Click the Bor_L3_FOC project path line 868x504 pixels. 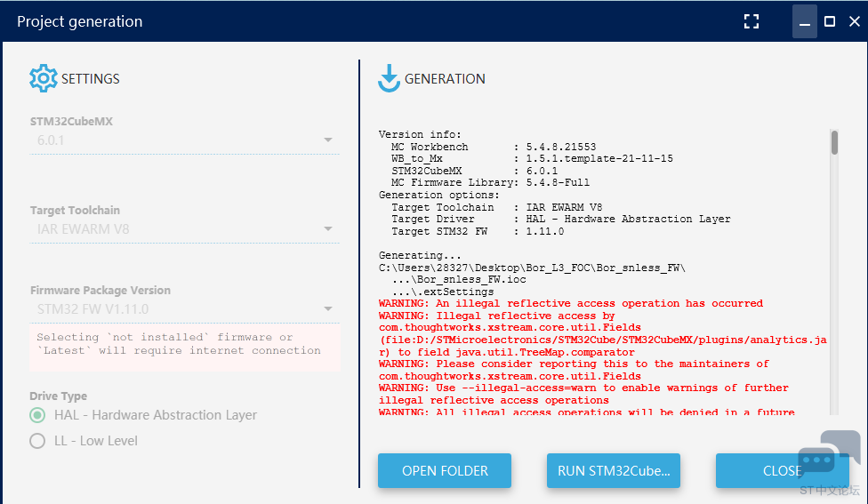pos(532,268)
